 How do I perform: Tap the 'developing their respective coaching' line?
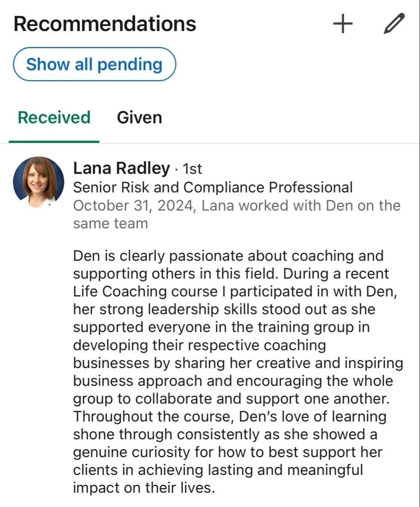[x=199, y=345]
